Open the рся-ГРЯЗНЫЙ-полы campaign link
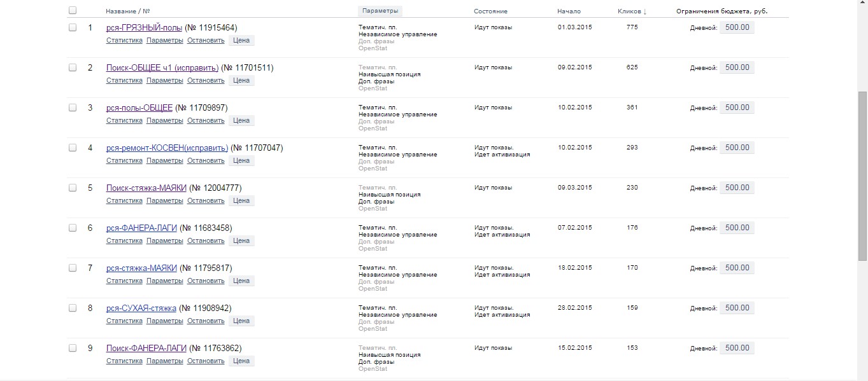 coord(145,27)
